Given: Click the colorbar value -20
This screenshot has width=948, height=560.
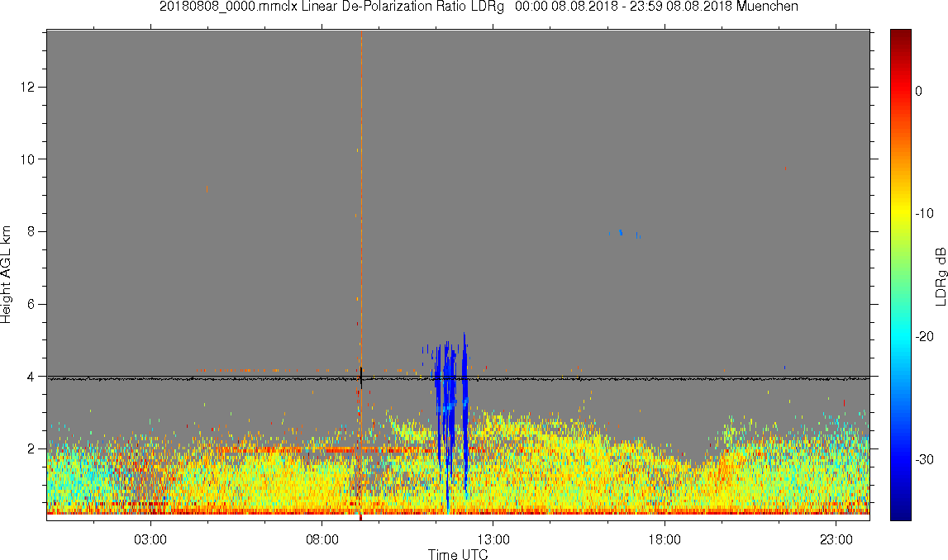Looking at the screenshot, I should (924, 336).
